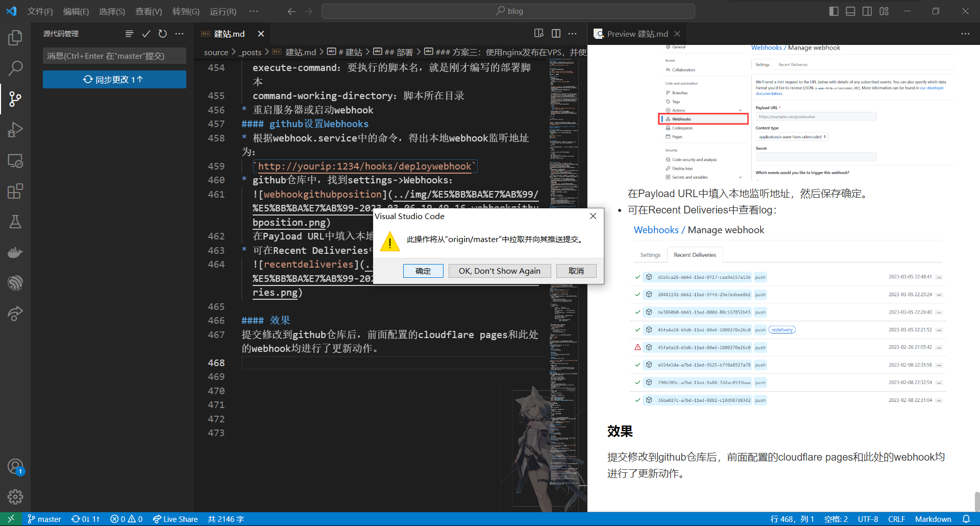Click OK, Don't Show Again button
The width and height of the screenshot is (980, 526).
point(499,271)
